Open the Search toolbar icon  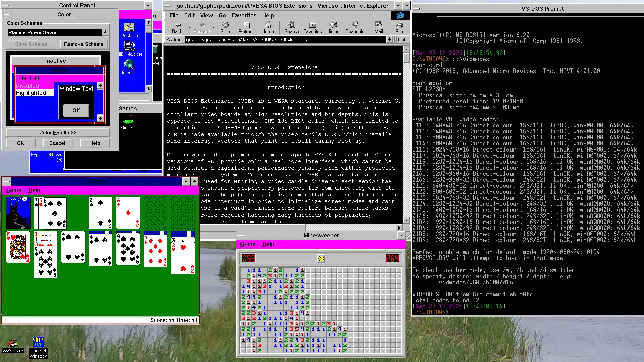(x=291, y=27)
